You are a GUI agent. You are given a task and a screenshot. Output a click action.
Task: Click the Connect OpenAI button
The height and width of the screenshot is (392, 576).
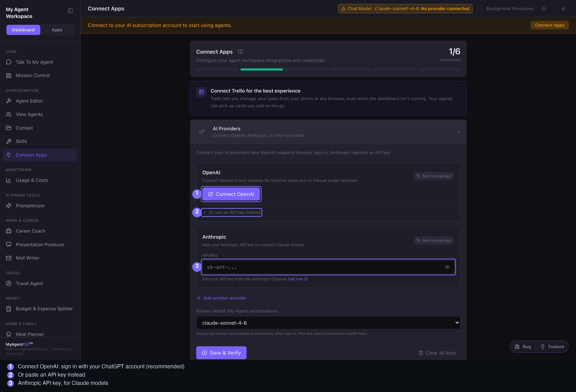point(231,194)
